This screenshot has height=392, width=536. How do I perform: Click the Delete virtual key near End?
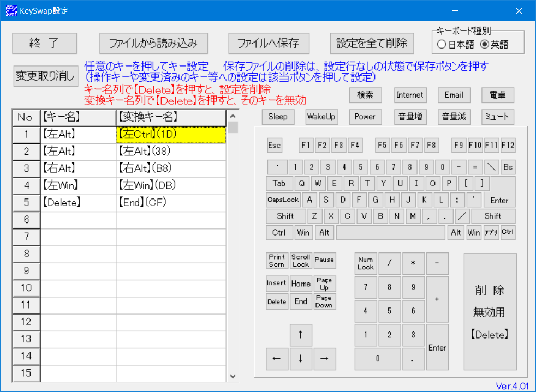(277, 302)
